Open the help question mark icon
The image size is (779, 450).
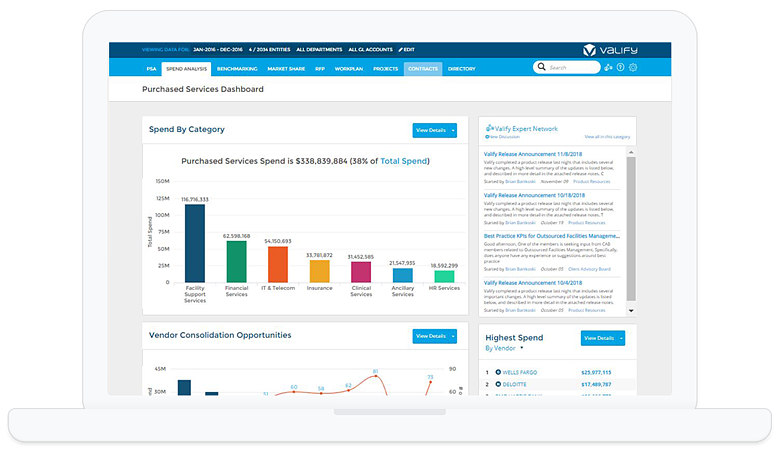click(x=621, y=67)
